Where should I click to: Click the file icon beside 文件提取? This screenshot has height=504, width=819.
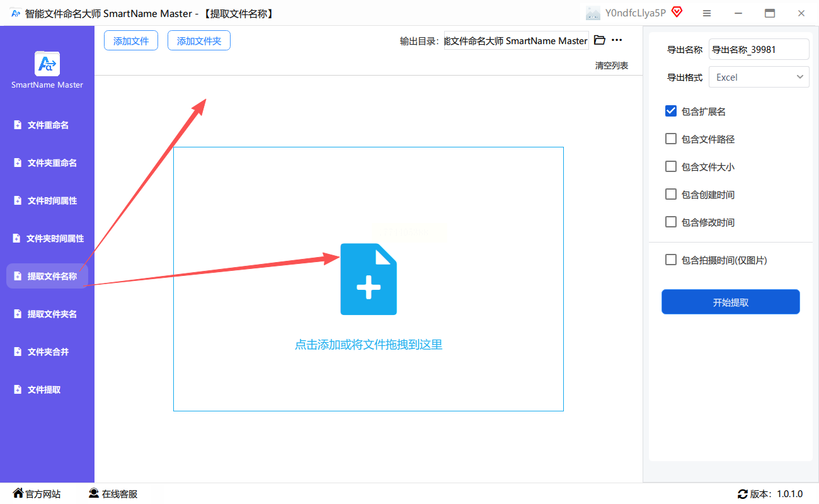(x=18, y=390)
